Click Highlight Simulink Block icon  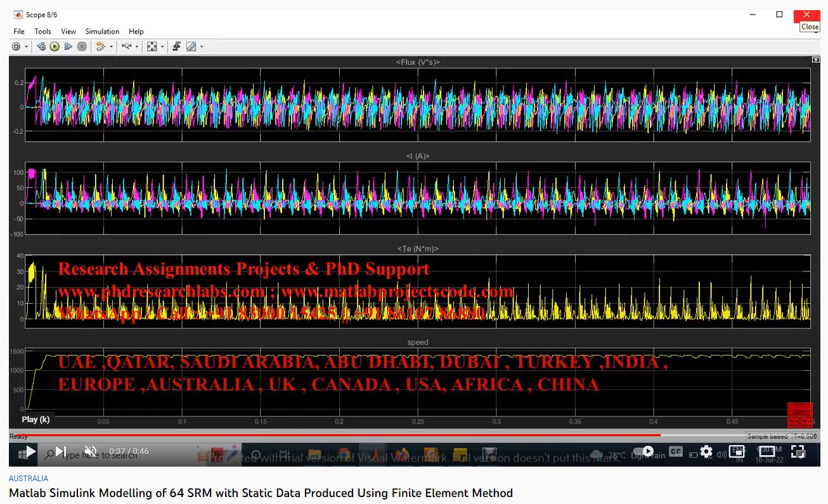100,47
